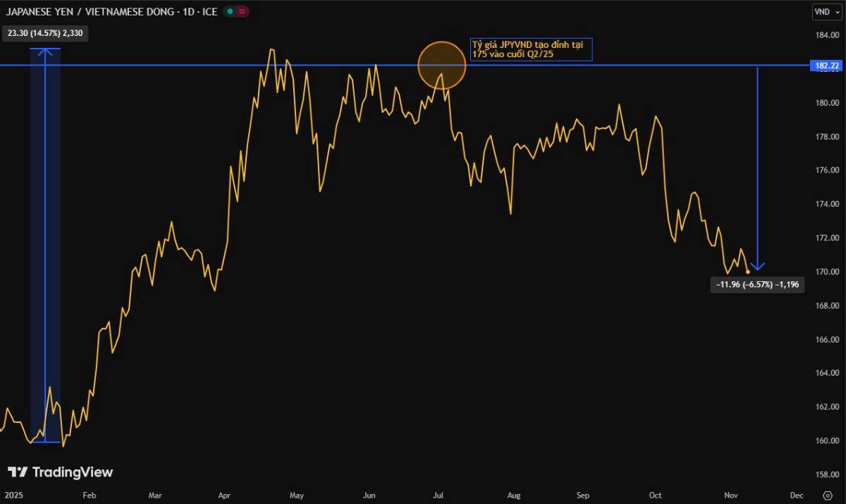The image size is (846, 504).
Task: Select the orange circle highlight on chart
Action: pyautogui.click(x=442, y=65)
